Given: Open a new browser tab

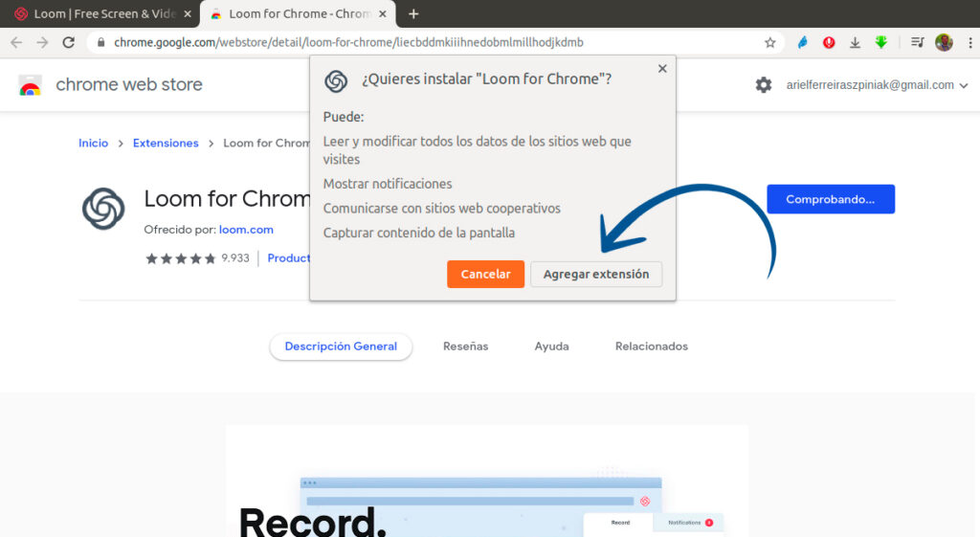Looking at the screenshot, I should point(413,13).
